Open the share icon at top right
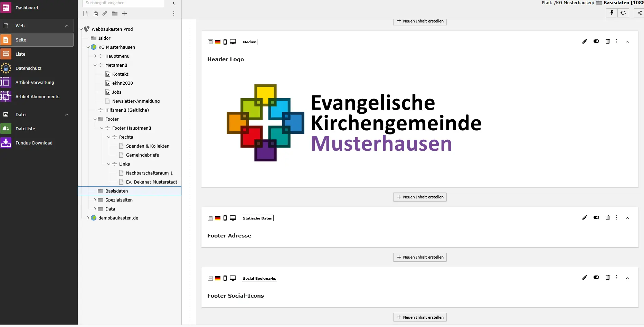 point(639,13)
